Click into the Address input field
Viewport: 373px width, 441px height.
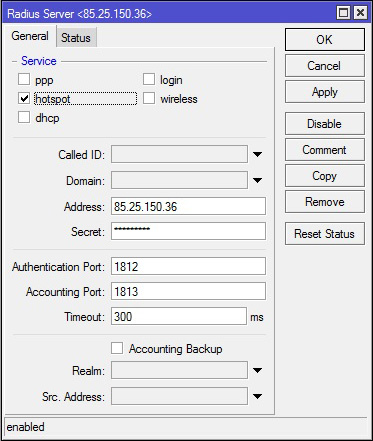[x=188, y=206]
